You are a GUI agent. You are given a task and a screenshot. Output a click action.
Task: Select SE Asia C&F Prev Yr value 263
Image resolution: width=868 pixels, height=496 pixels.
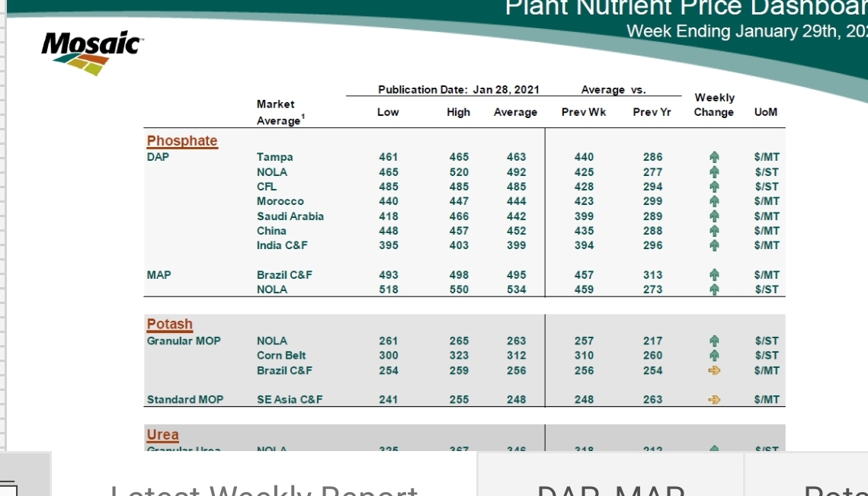click(652, 399)
